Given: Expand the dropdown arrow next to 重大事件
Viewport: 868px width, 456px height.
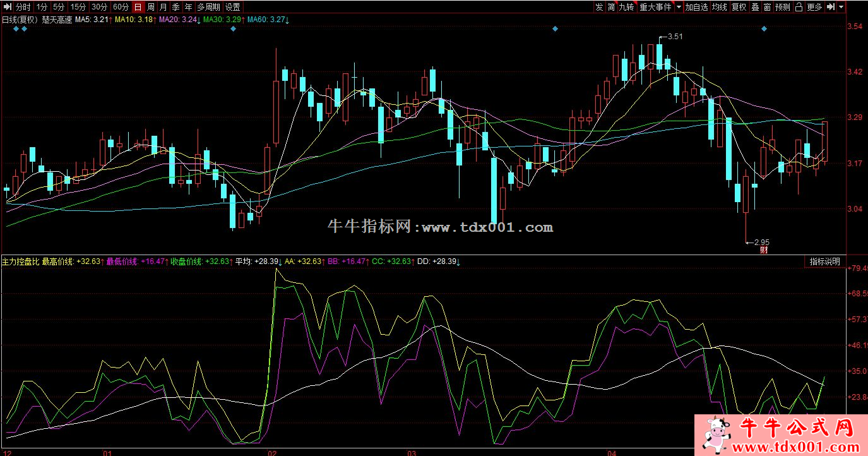Looking at the screenshot, I should tap(679, 7).
